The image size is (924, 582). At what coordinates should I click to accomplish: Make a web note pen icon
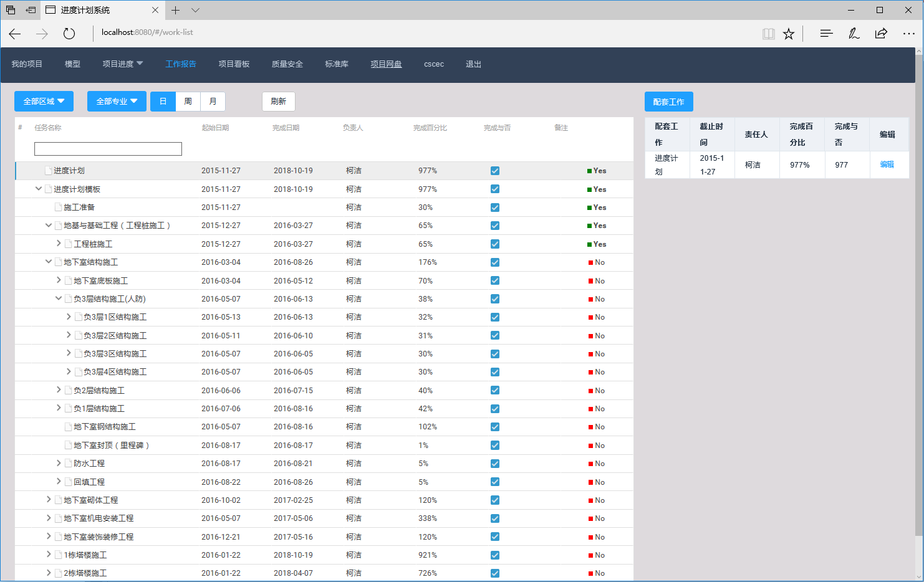pos(854,34)
